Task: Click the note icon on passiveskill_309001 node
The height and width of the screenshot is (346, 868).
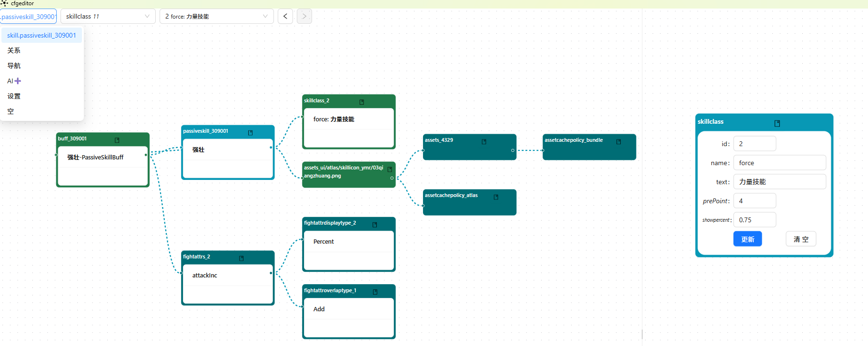Action: pyautogui.click(x=250, y=133)
